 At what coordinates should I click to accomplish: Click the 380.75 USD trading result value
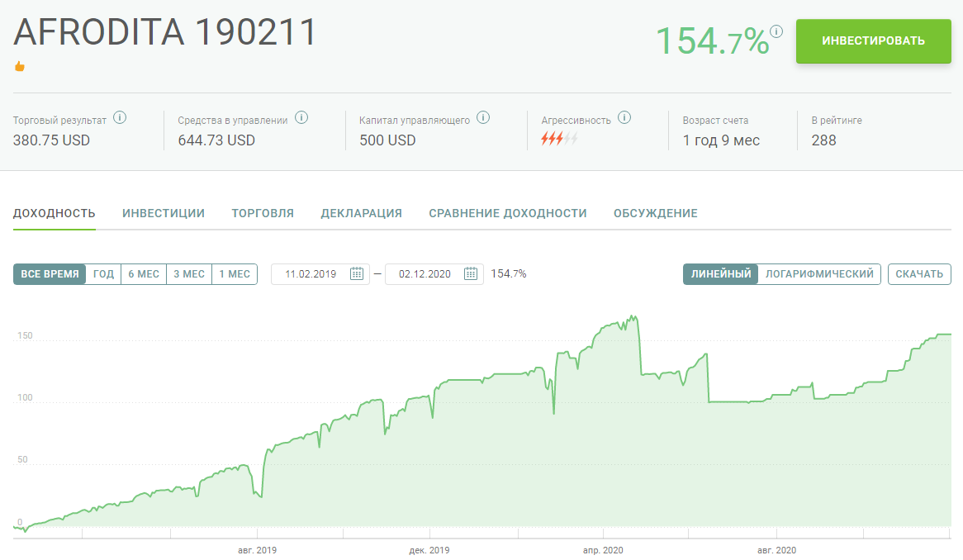pos(51,140)
